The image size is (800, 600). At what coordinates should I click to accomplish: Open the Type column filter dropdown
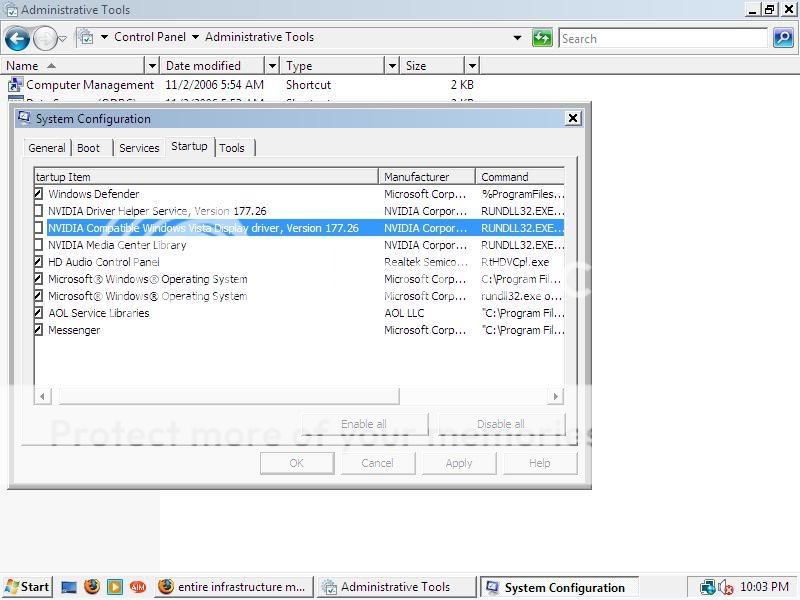(x=392, y=66)
